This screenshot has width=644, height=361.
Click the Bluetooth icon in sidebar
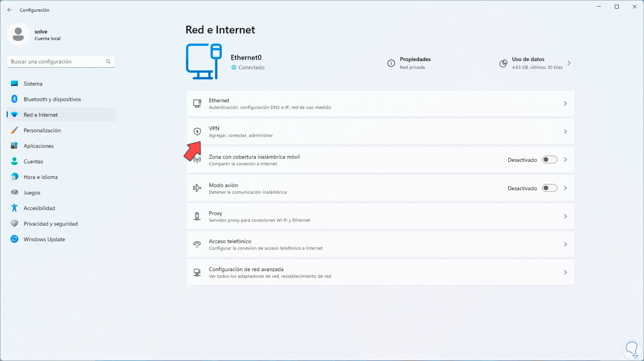14,99
